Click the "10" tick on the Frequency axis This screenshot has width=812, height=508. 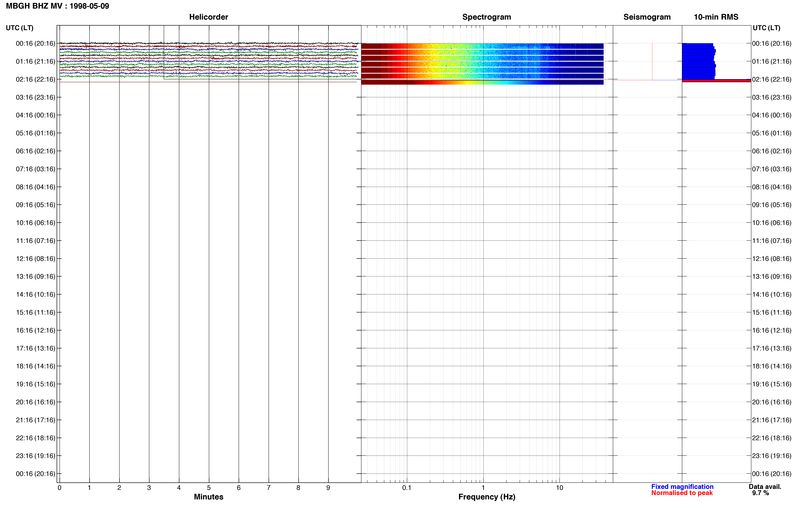click(x=559, y=487)
